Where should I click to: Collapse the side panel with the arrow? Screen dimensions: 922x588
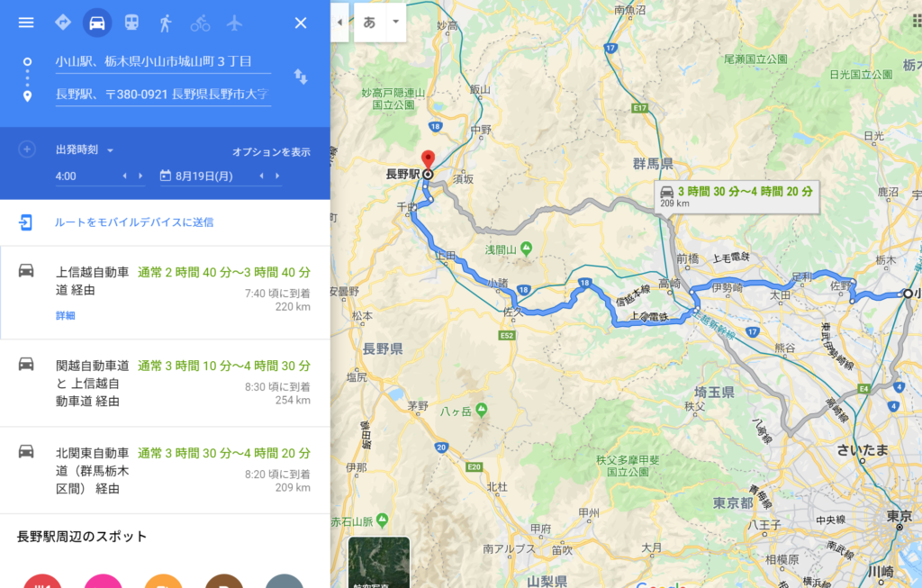tap(339, 23)
